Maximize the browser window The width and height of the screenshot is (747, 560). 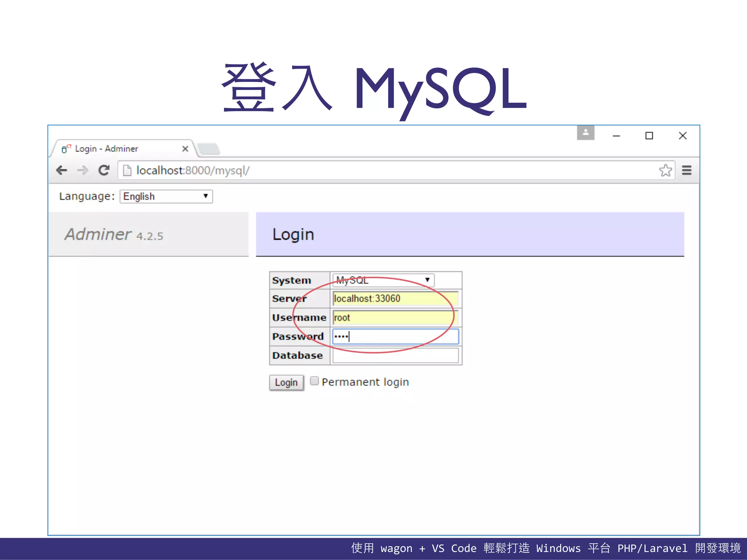[649, 136]
